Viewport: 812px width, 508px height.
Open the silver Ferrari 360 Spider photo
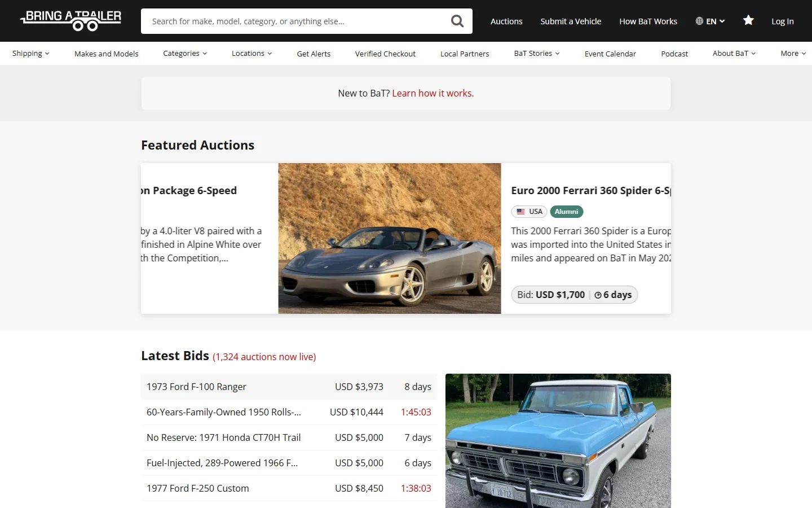(x=390, y=238)
